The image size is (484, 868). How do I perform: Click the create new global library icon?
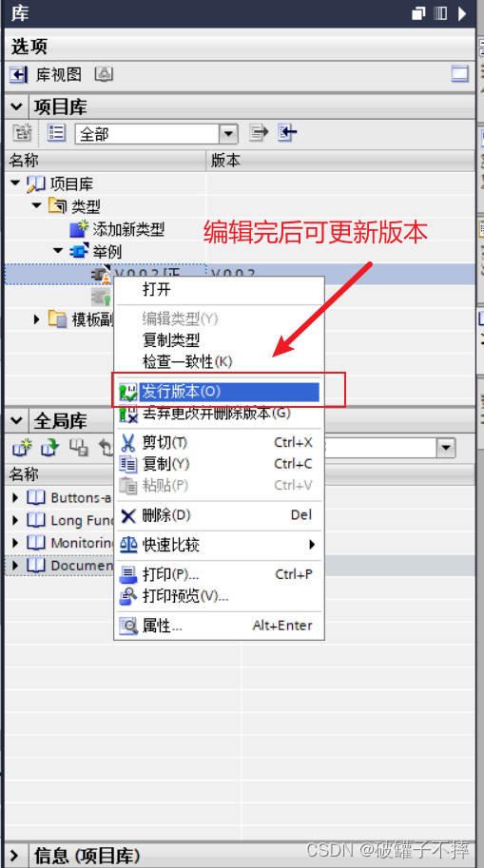(22, 447)
